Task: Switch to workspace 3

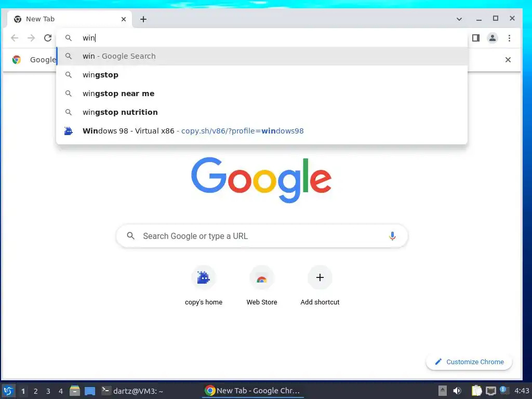Action: tap(48, 391)
